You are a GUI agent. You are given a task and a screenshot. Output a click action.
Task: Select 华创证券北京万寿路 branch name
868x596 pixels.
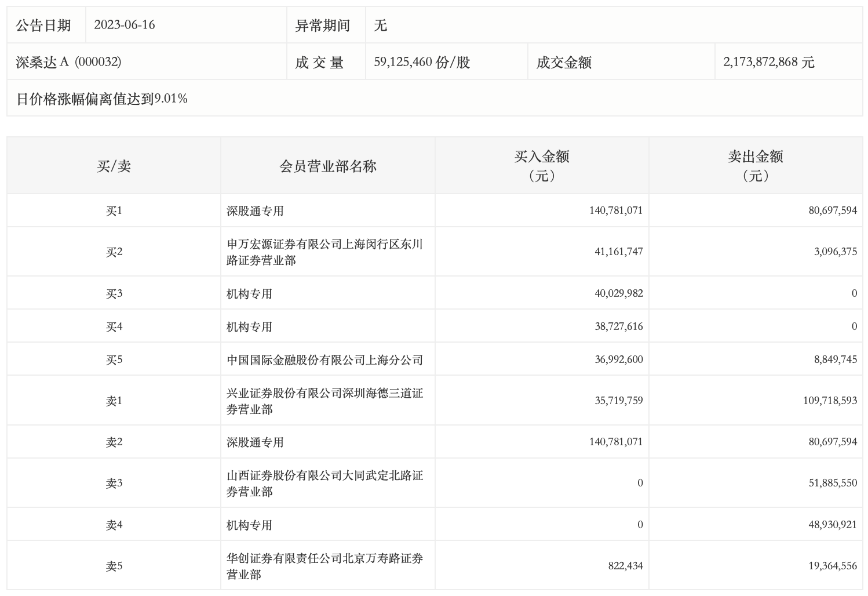[x=324, y=566]
